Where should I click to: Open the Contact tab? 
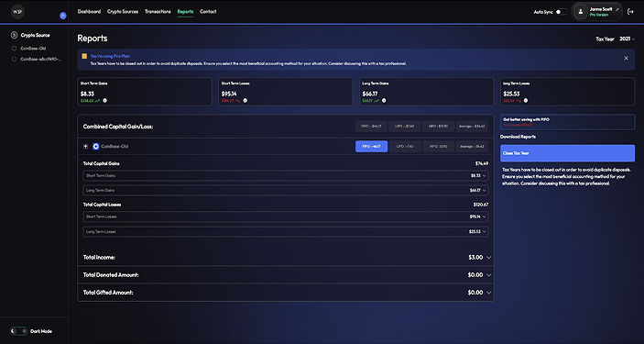coord(208,12)
